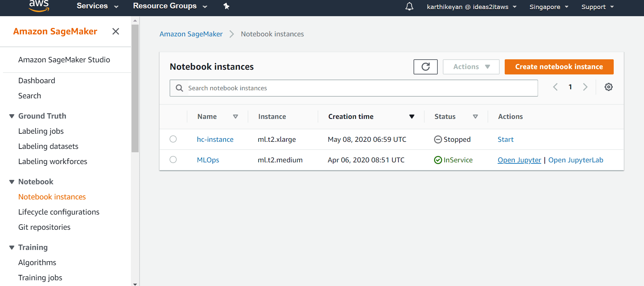Open the hc-instance notebook link
The image size is (644, 286).
[x=215, y=139]
